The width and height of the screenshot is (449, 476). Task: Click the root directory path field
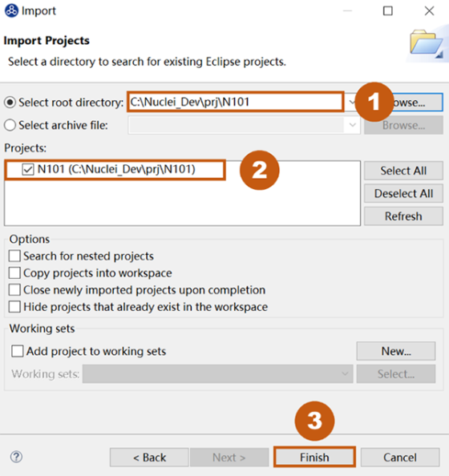click(236, 102)
